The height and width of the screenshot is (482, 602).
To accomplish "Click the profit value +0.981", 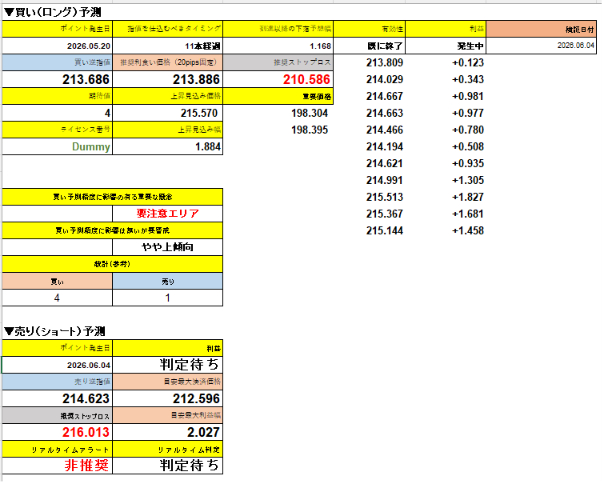I will pyautogui.click(x=468, y=96).
